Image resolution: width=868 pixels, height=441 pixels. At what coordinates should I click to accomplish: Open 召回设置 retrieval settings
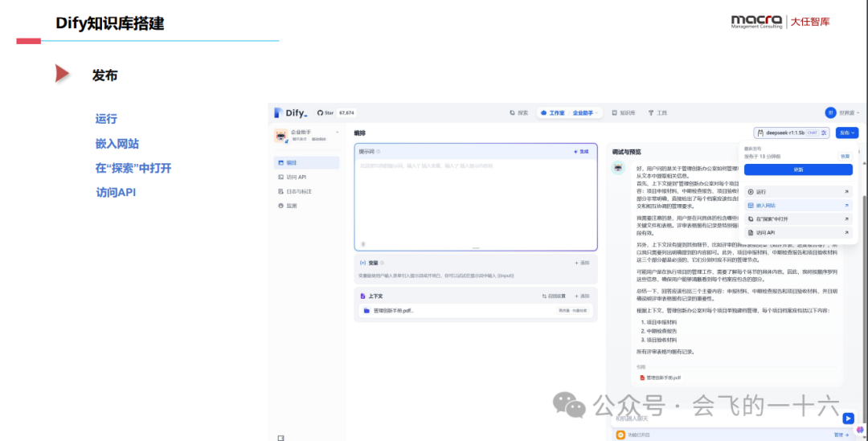coord(554,296)
